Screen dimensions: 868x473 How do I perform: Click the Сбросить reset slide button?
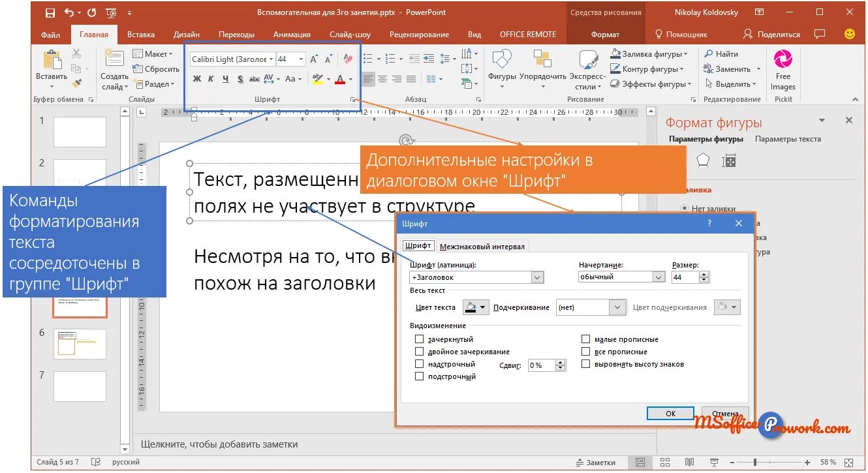[x=156, y=69]
